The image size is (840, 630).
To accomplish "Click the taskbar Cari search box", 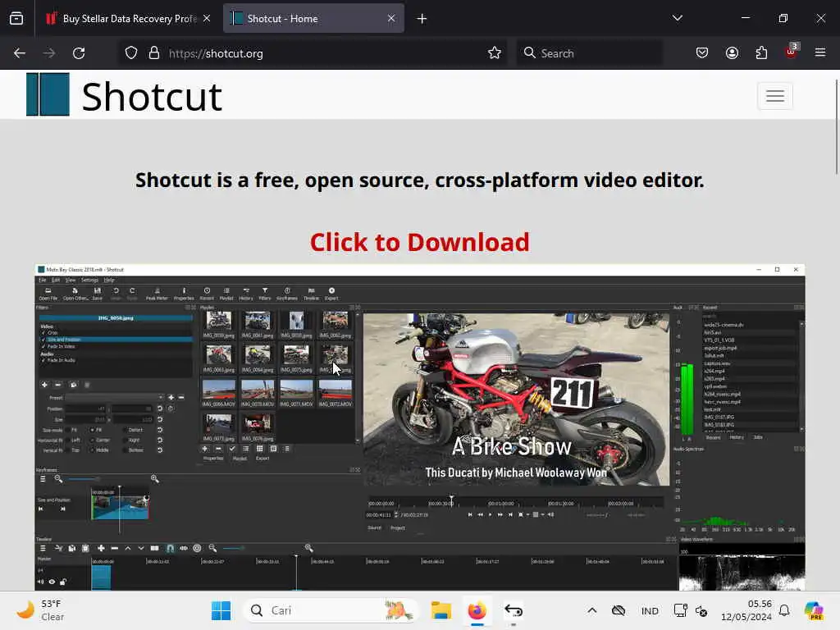I will pyautogui.click(x=331, y=610).
